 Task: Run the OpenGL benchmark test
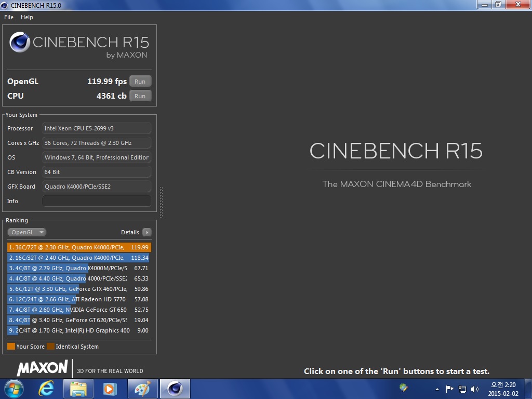140,82
